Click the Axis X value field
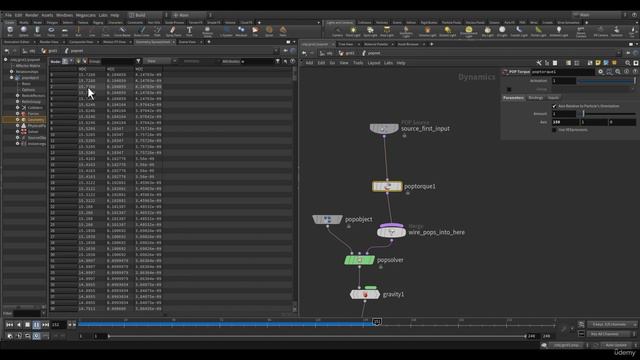 point(565,122)
